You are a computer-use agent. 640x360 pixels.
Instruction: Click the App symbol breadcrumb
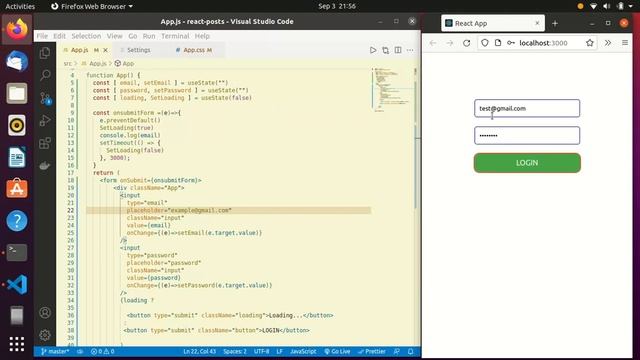pos(125,63)
